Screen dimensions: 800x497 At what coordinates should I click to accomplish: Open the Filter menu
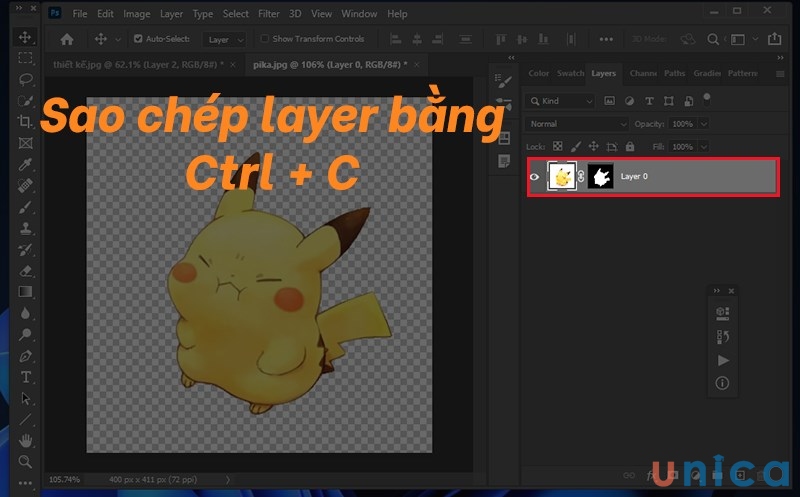tap(268, 14)
